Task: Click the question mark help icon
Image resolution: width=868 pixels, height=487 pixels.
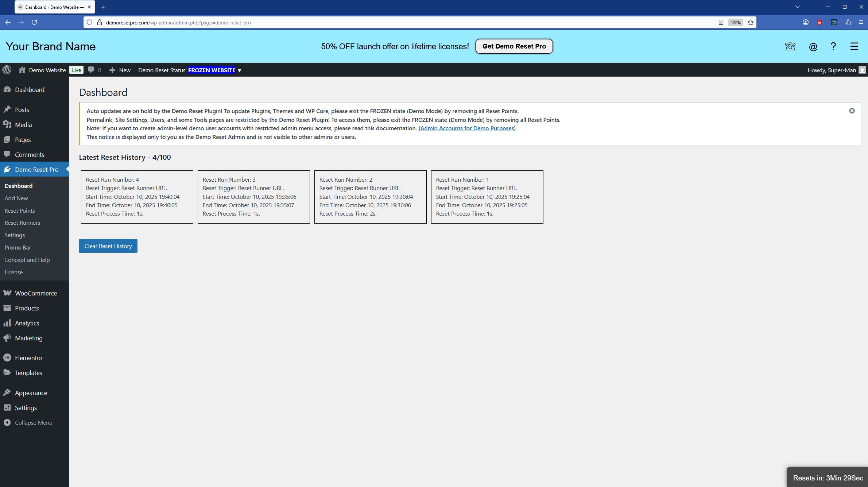Action: coord(833,46)
